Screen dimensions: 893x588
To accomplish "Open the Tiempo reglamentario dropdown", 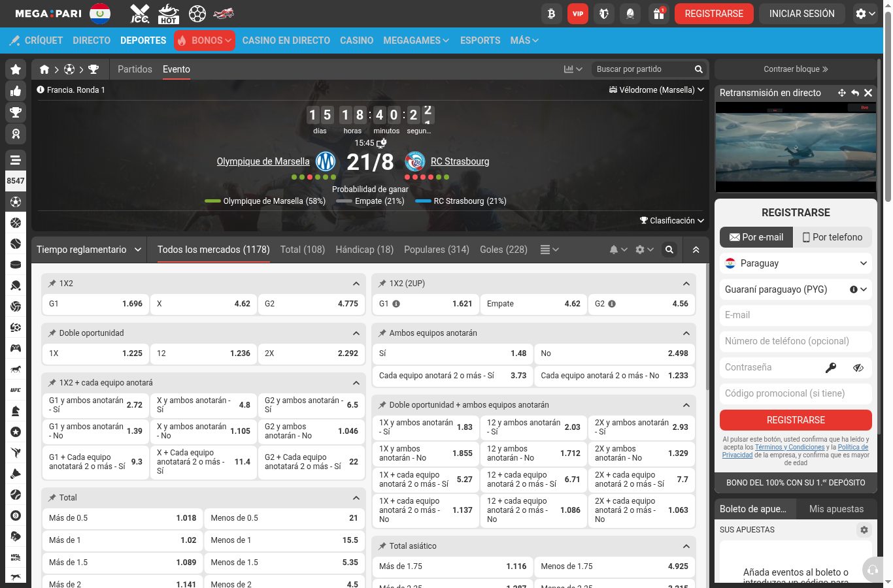I will tap(89, 250).
